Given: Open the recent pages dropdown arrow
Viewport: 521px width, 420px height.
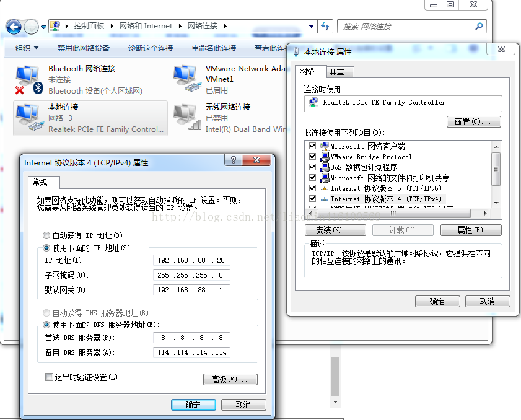Looking at the screenshot, I should pos(43,27).
